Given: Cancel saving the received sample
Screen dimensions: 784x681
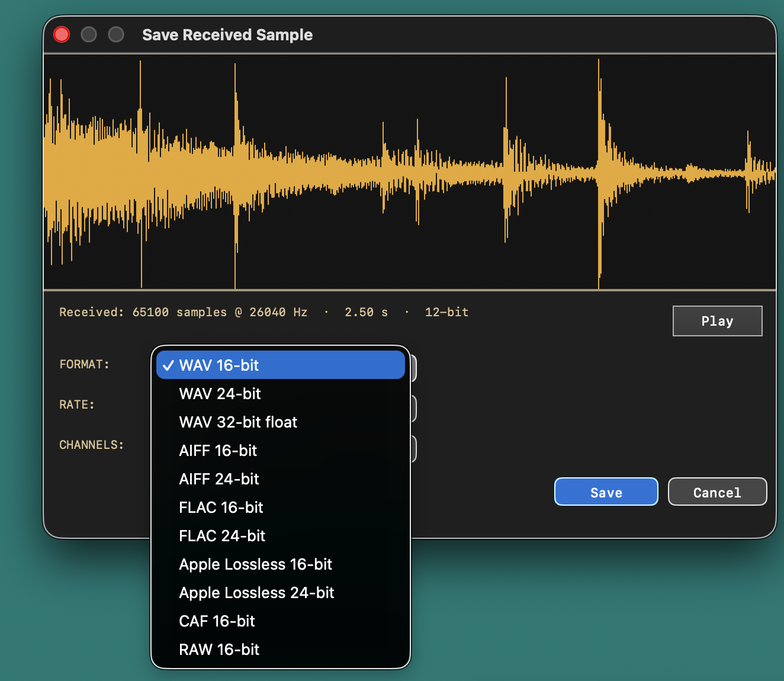Looking at the screenshot, I should tap(717, 492).
